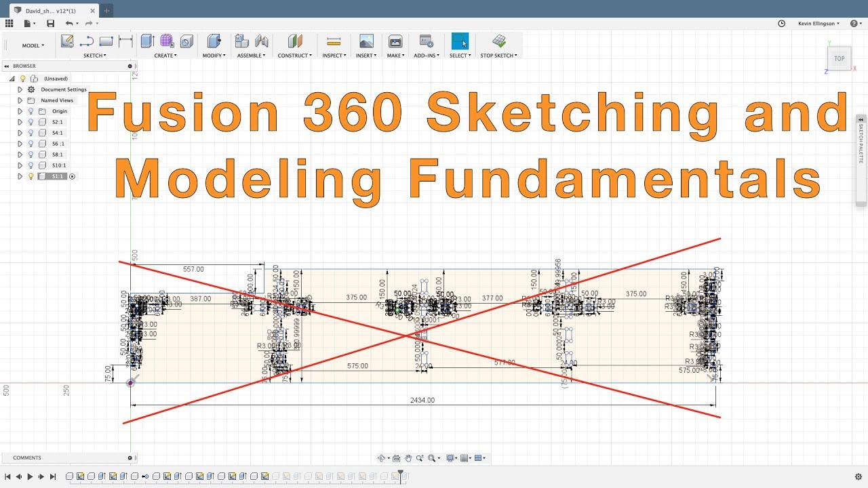
Task: Click the Create Form purple icon
Action: pos(167,41)
